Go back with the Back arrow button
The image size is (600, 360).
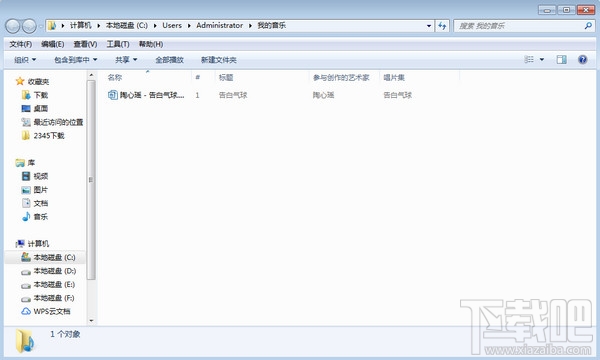pos(13,26)
